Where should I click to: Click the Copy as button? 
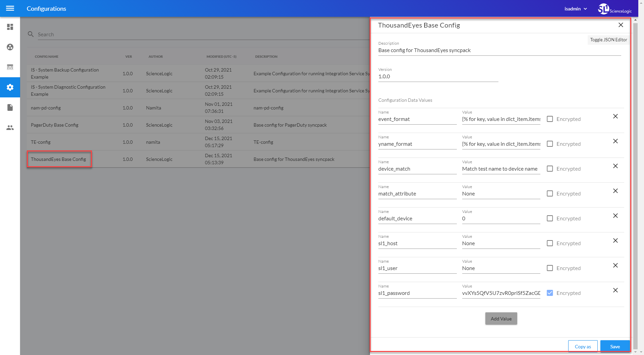[583, 347]
